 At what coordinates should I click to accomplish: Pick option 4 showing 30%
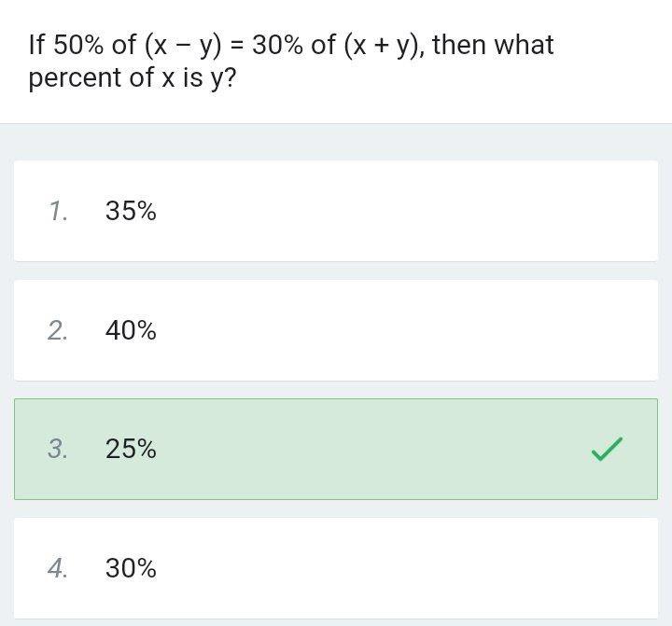click(x=335, y=567)
